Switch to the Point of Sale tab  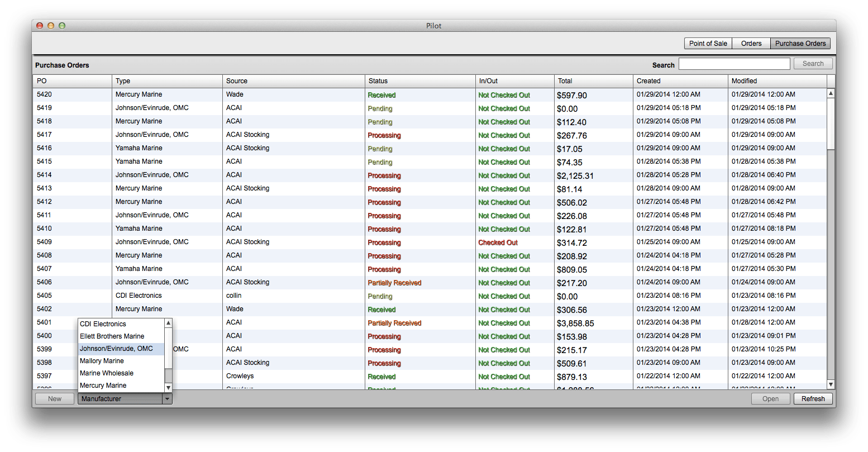pyautogui.click(x=708, y=44)
